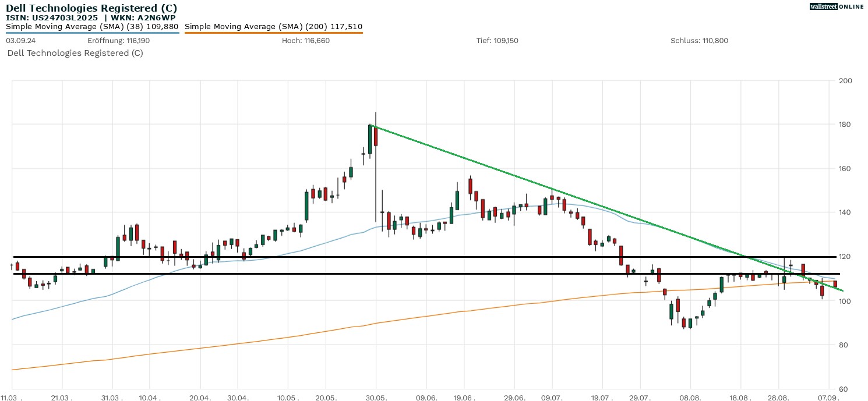Select the Schluss 110,800 value
Image resolution: width=868 pixels, height=401 pixels.
click(699, 41)
